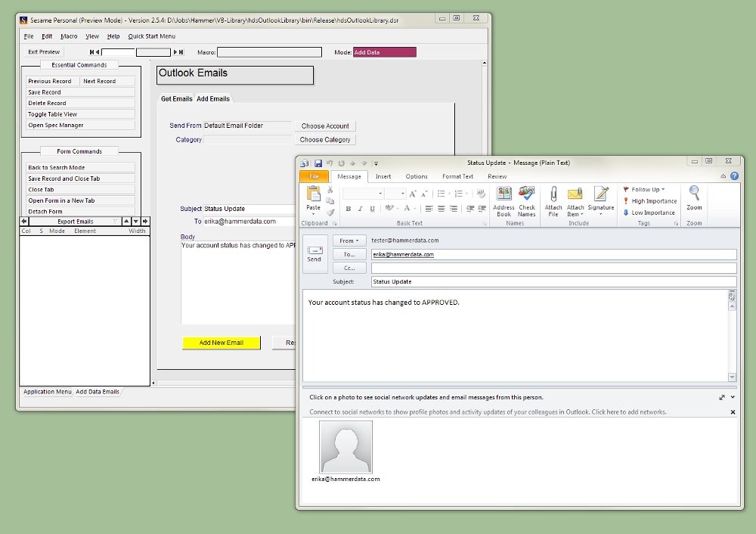
Task: Click the Cut scissors icon
Action: (x=330, y=190)
